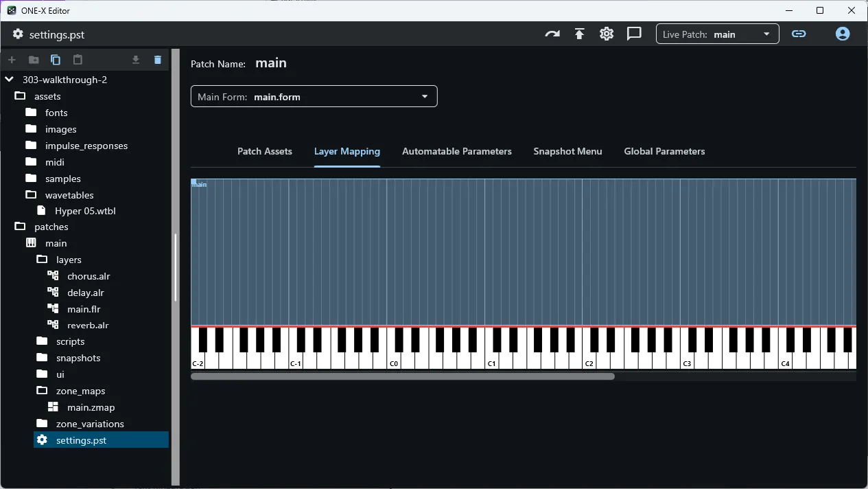
Task: Switch to the Patch Assets tab
Action: pos(265,151)
